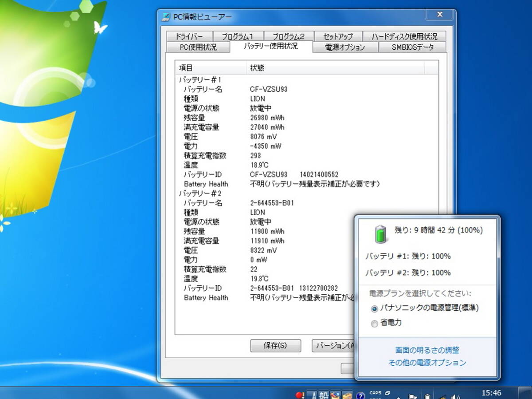Image resolution: width=532 pixels, height=399 pixels.
Task: Open the blue help question mark icon
Action: [360, 395]
